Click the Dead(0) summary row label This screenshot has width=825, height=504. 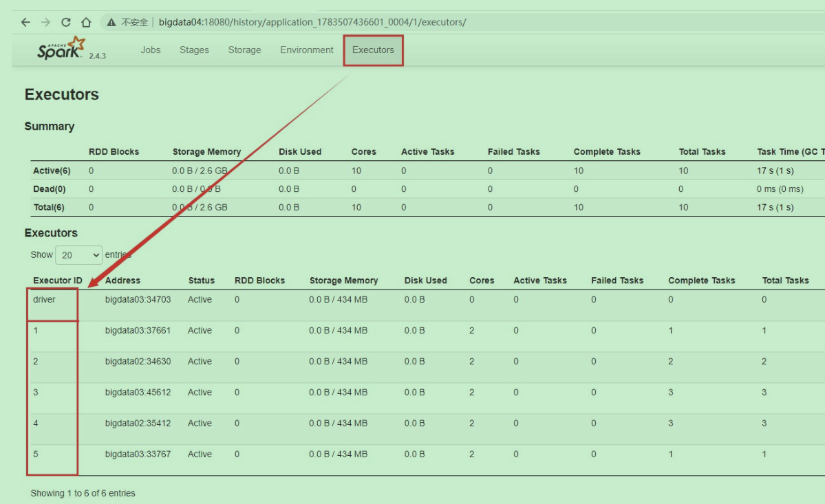tap(50, 189)
